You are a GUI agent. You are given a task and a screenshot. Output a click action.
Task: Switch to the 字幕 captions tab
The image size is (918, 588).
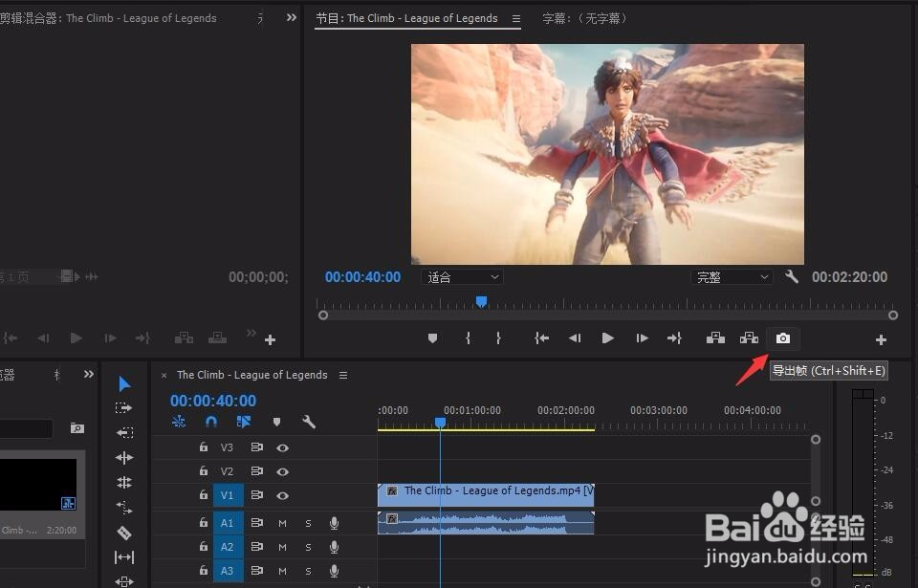click(585, 19)
